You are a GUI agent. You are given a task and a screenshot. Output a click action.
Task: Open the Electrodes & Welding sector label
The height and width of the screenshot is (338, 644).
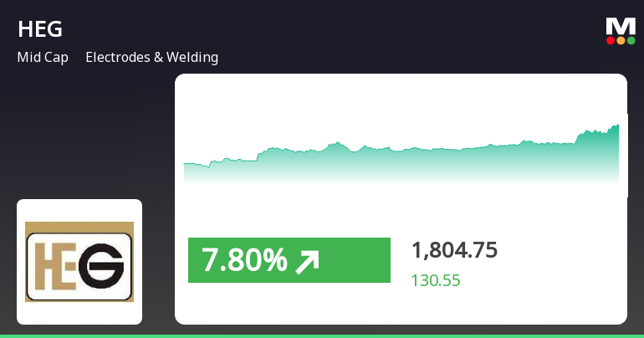click(x=151, y=58)
